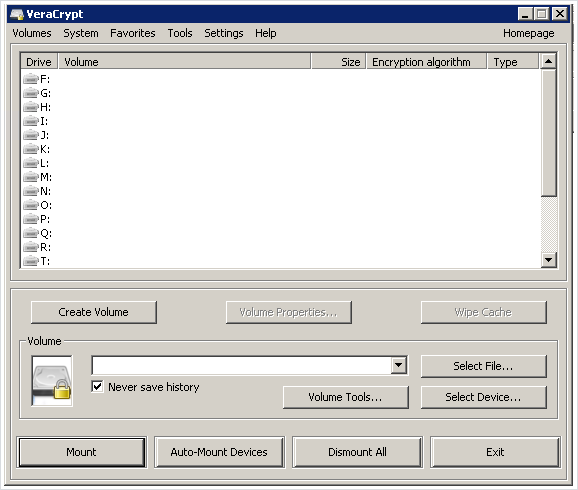Choose the R: drive slot icon

[31, 247]
